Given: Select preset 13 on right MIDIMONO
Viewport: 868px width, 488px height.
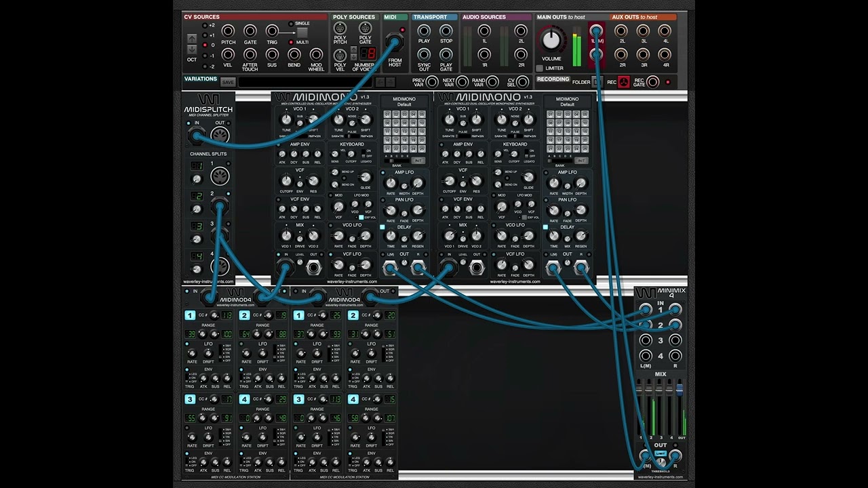Looking at the screenshot, I should click(567, 131).
